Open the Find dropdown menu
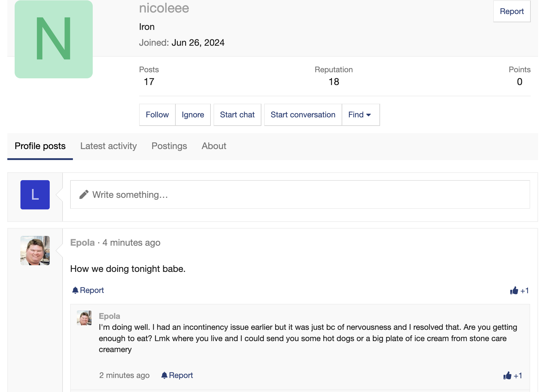Viewport: 546px width, 392px height. 361,115
